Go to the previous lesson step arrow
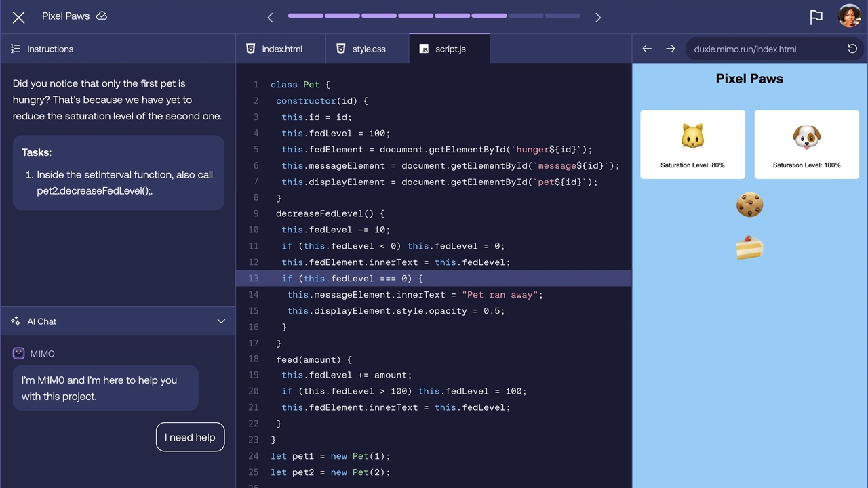This screenshot has width=868, height=488. pos(270,18)
